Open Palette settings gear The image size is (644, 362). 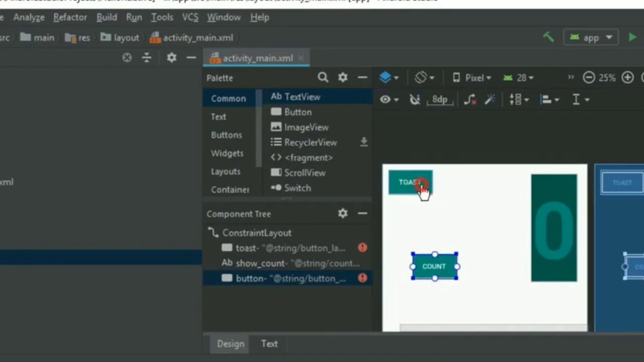pyautogui.click(x=343, y=77)
